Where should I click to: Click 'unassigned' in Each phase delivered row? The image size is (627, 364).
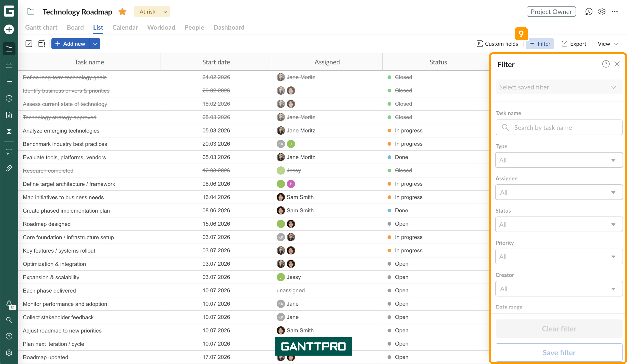click(290, 290)
